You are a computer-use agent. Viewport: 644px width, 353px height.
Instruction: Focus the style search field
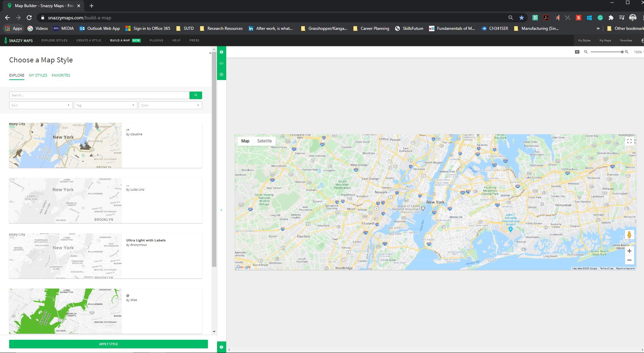99,95
